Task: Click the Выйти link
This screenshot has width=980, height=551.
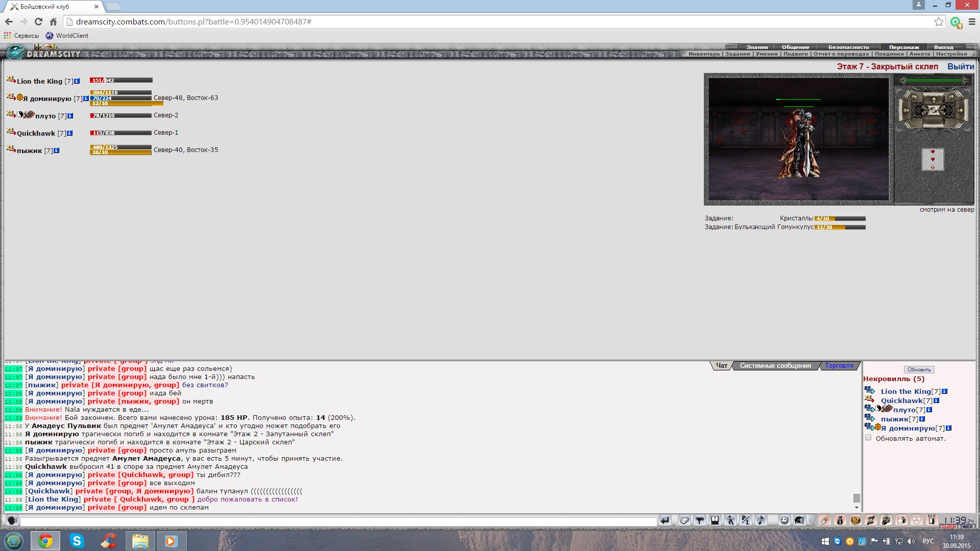Action: pyautogui.click(x=961, y=66)
